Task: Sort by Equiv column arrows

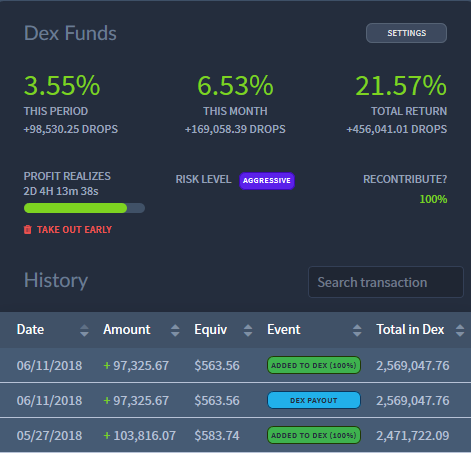Action: click(x=248, y=330)
